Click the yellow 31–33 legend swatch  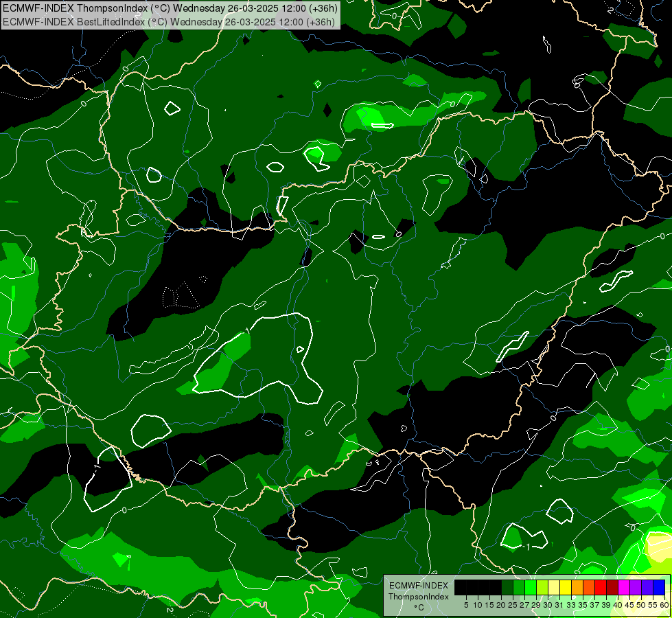pyautogui.click(x=566, y=588)
